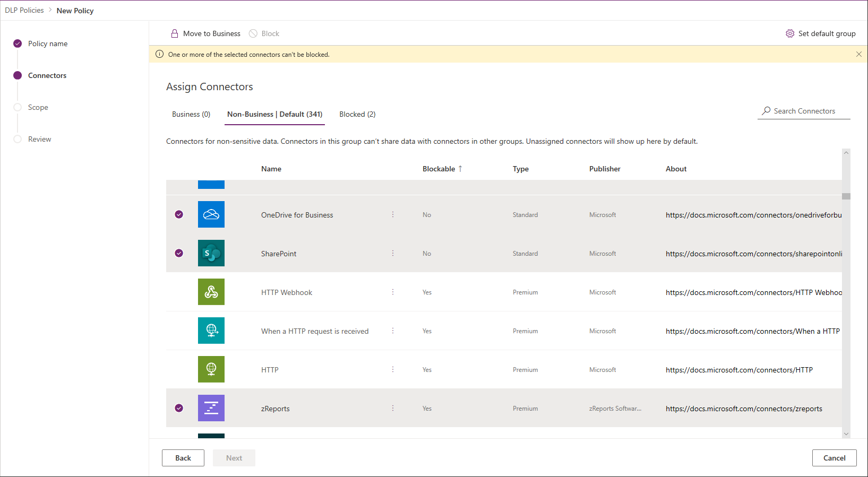Screen dimensions: 868x477
Task: Click the New Policy breadcrumb
Action: [x=75, y=11]
